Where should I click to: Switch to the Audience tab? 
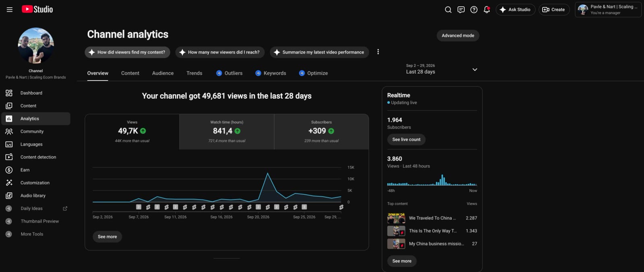(x=163, y=73)
